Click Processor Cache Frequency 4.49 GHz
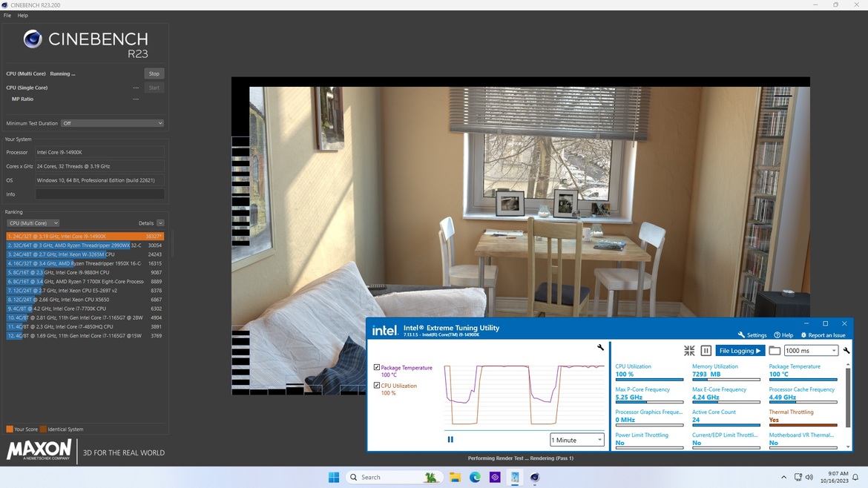The height and width of the screenshot is (488, 868). [x=782, y=398]
